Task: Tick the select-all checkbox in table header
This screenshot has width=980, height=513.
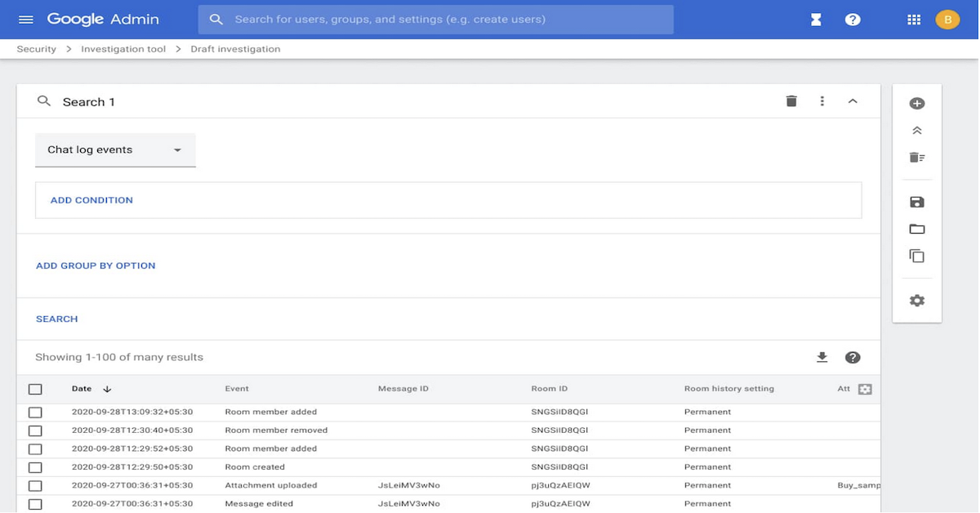Action: click(x=35, y=390)
